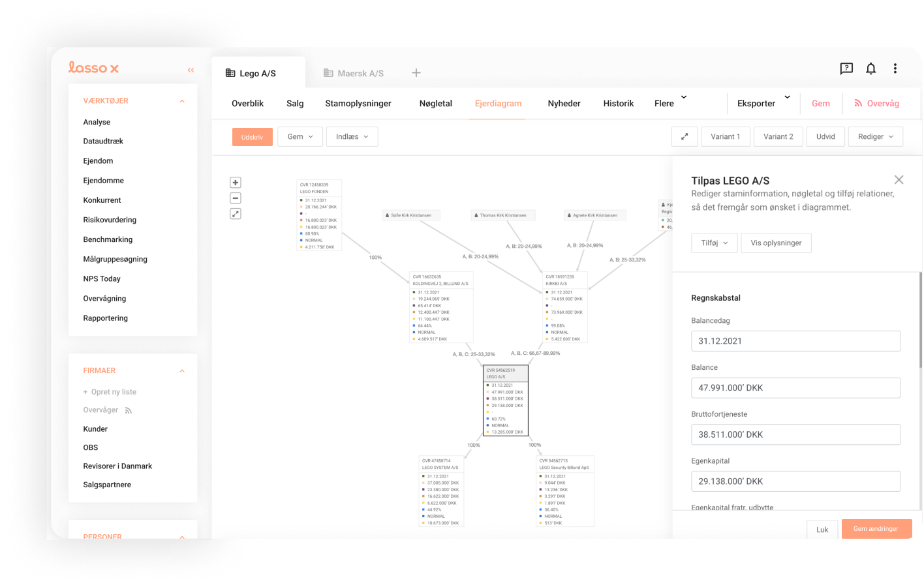Screen dimensions: 924x587
Task: Open Konkurrent in the sidebar
Action: tap(102, 200)
